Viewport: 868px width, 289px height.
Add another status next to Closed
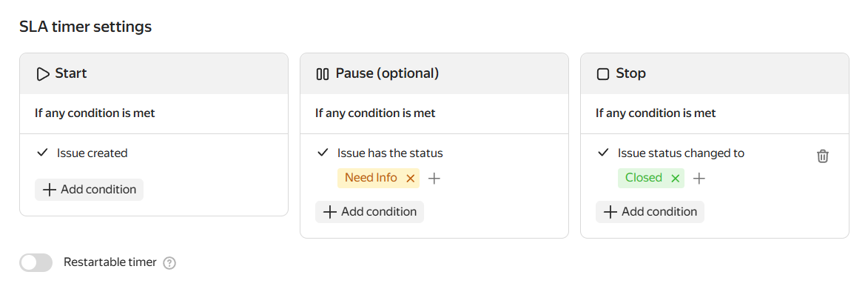click(x=699, y=178)
